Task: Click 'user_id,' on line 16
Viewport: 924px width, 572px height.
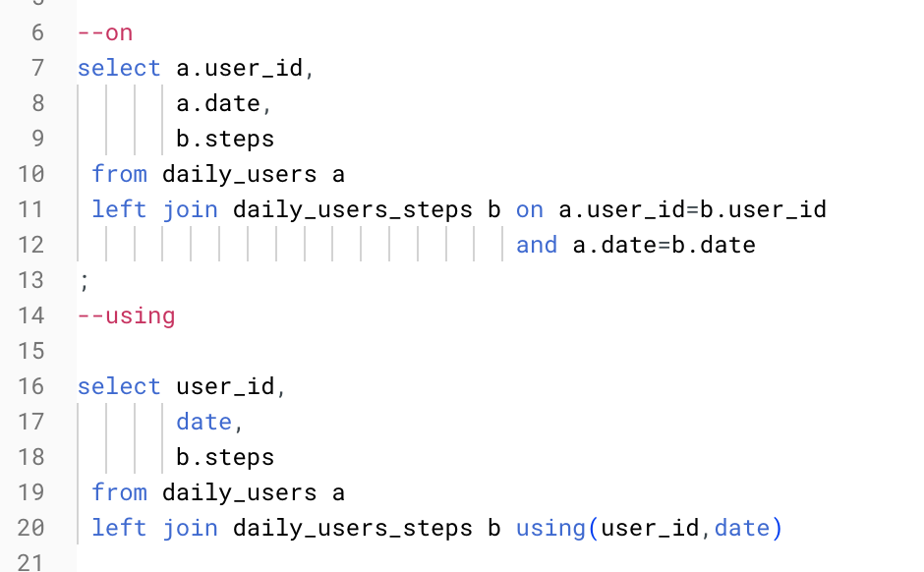Action: [x=231, y=387]
